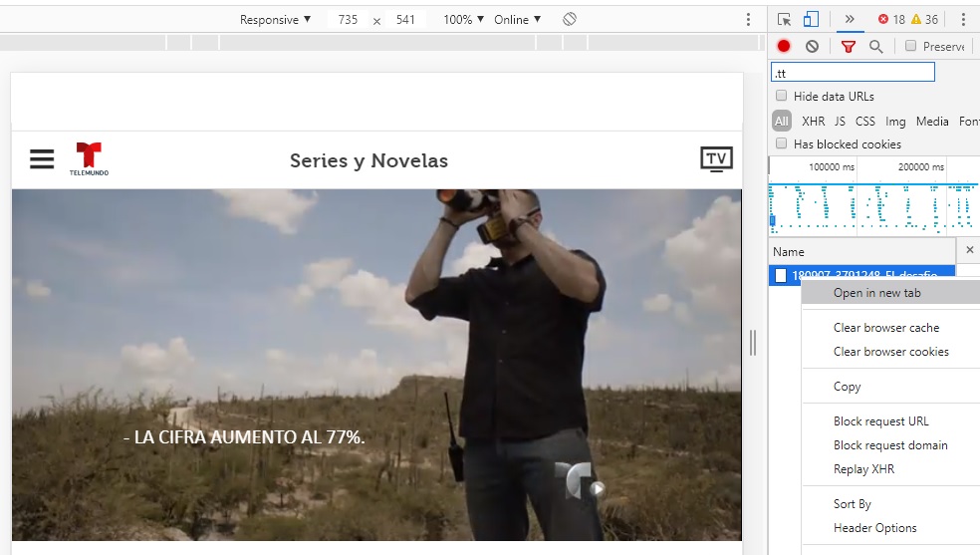Select the All filter type

[781, 122]
